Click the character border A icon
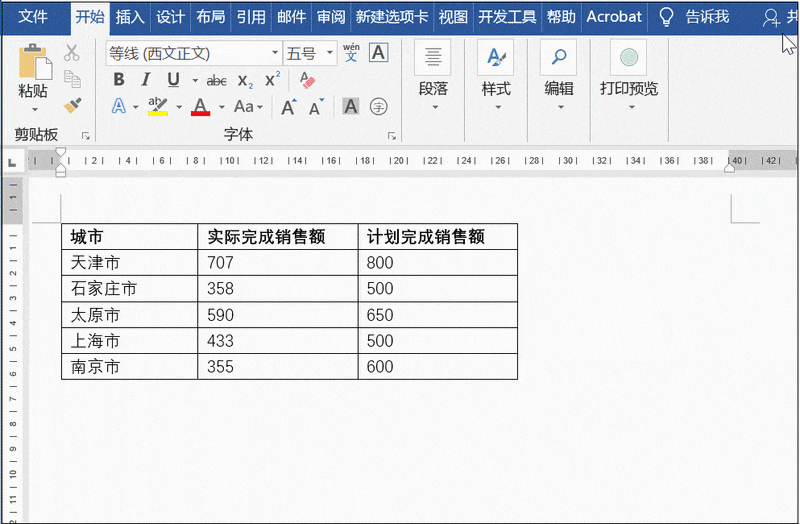The width and height of the screenshot is (800, 524). tap(379, 53)
